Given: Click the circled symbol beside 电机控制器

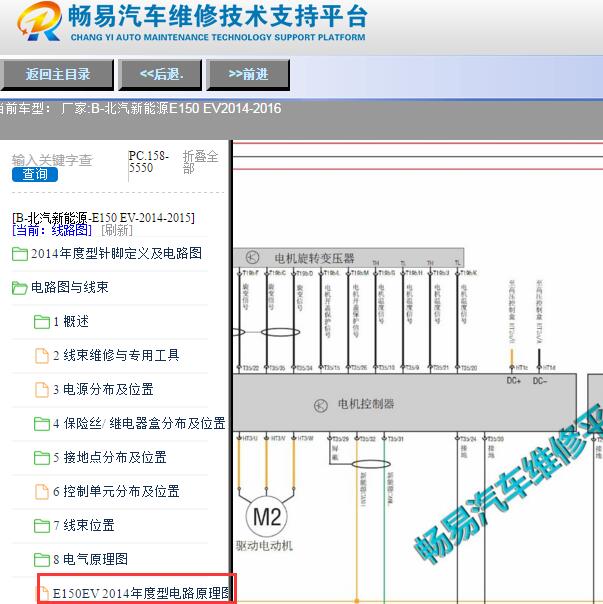Looking at the screenshot, I should click(x=321, y=405).
